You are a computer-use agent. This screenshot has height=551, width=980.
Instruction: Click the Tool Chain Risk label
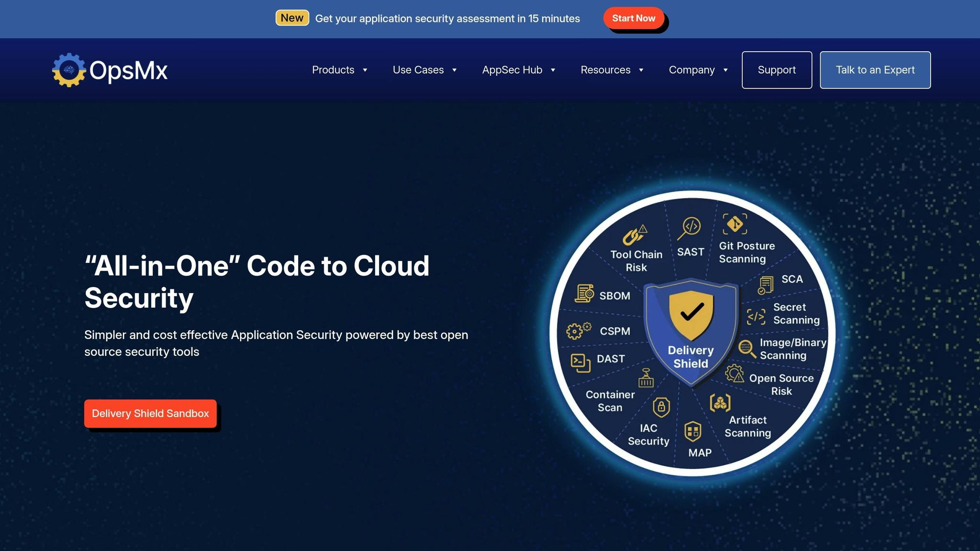coord(636,261)
